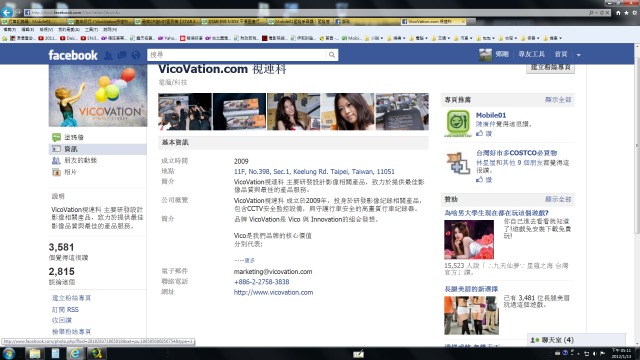The image size is (640, 360).
Task: Click the volume icon in system tray
Action: (x=594, y=353)
